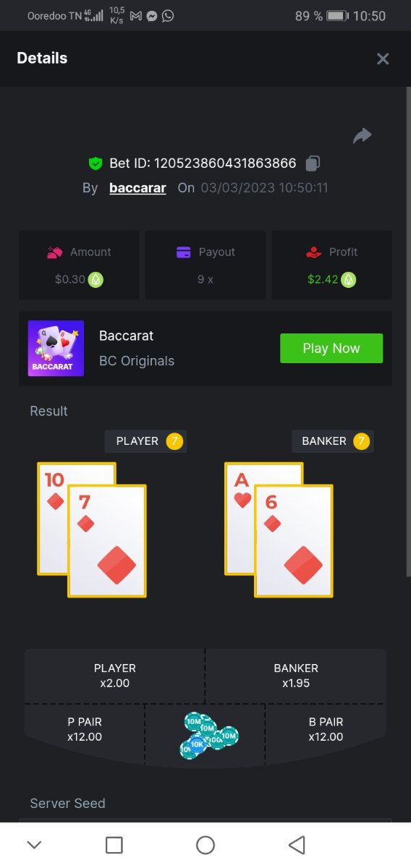This screenshot has width=411, height=868.
Task: Click the Play Now button
Action: 331,348
